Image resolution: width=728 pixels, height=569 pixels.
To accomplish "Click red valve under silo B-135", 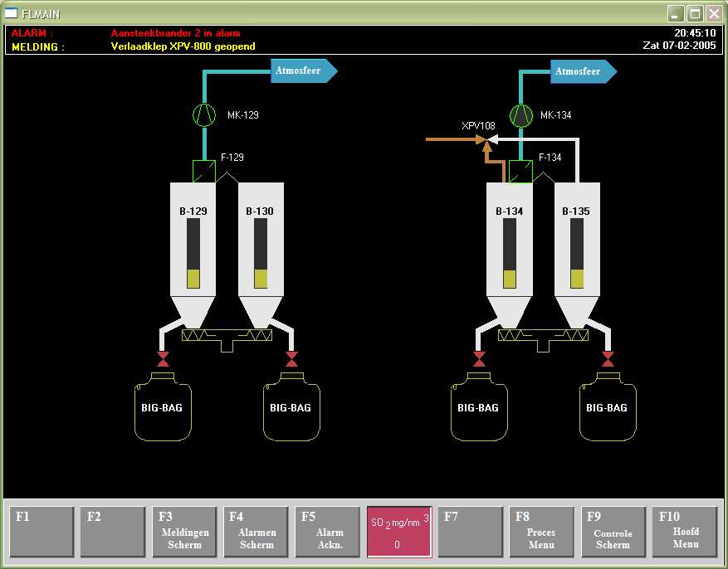I will [x=608, y=359].
